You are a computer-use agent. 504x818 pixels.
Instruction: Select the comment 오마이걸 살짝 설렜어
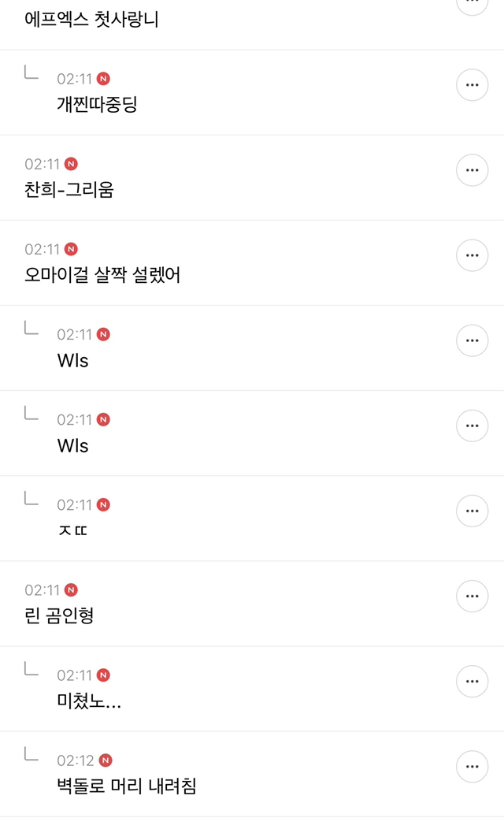point(102,275)
